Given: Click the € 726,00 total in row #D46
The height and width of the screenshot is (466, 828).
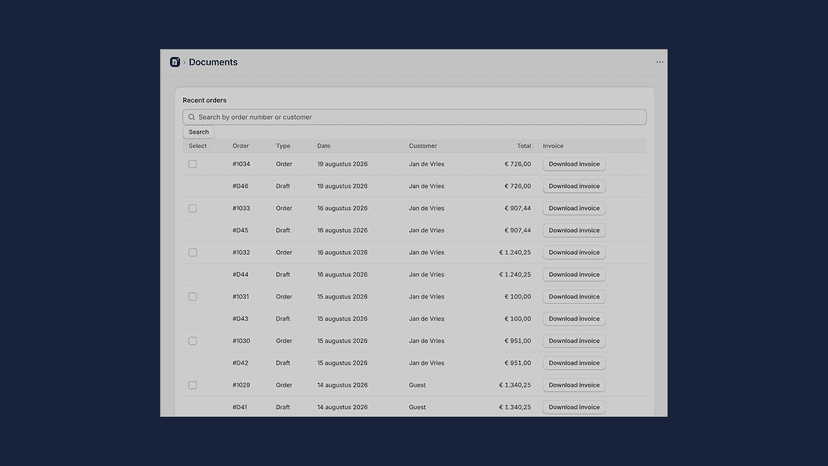Looking at the screenshot, I should [518, 187].
